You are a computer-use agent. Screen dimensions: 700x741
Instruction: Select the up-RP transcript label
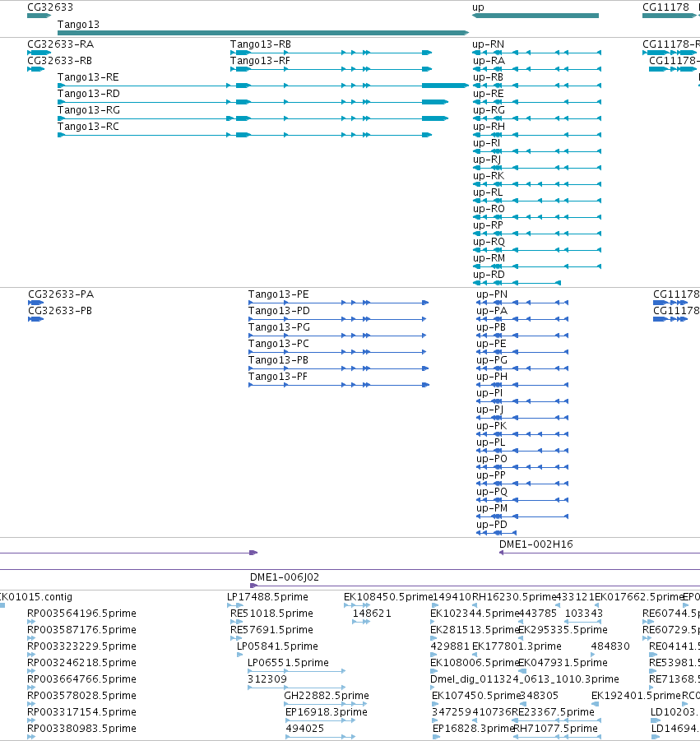coord(489,225)
